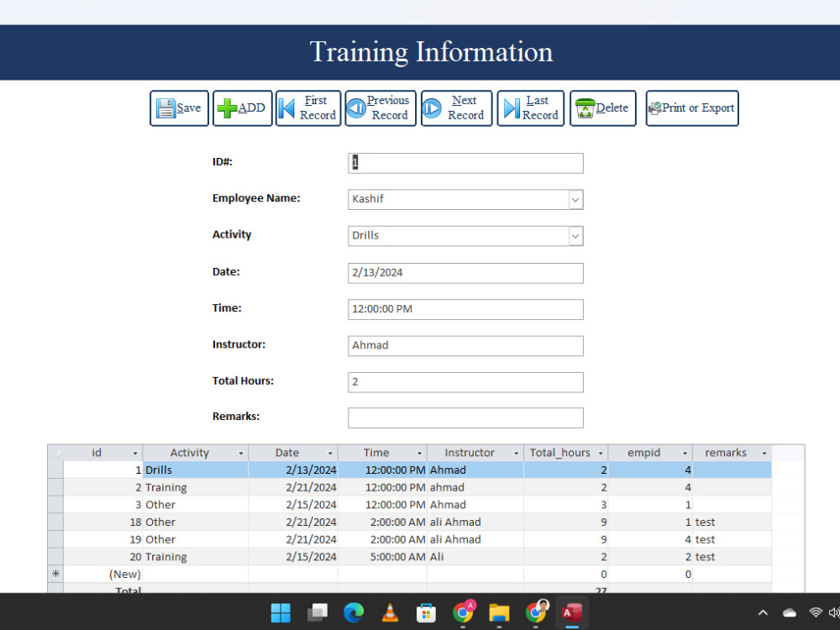Open the Time column filter arrow
This screenshot has height=630, width=840.
coord(419,454)
